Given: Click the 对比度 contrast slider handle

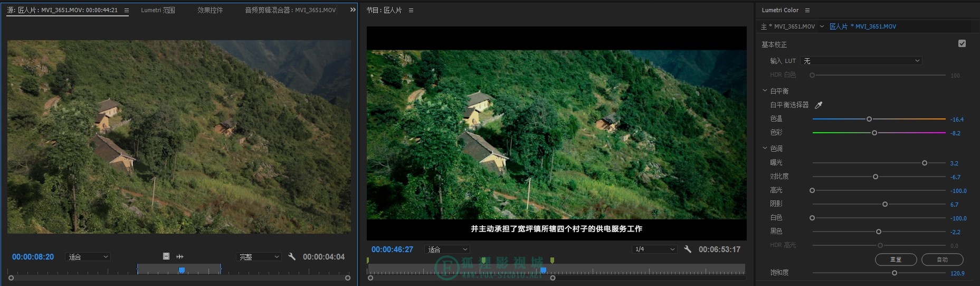Looking at the screenshot, I should tap(876, 177).
